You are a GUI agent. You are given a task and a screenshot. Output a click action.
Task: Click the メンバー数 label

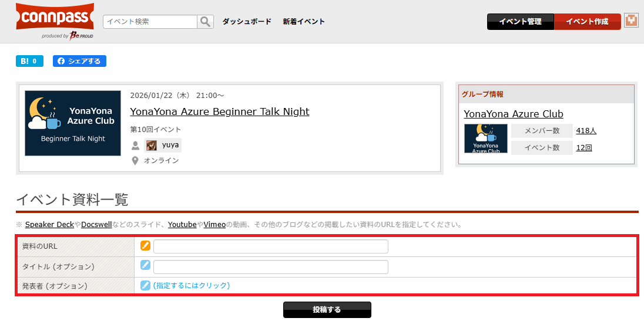click(x=542, y=131)
